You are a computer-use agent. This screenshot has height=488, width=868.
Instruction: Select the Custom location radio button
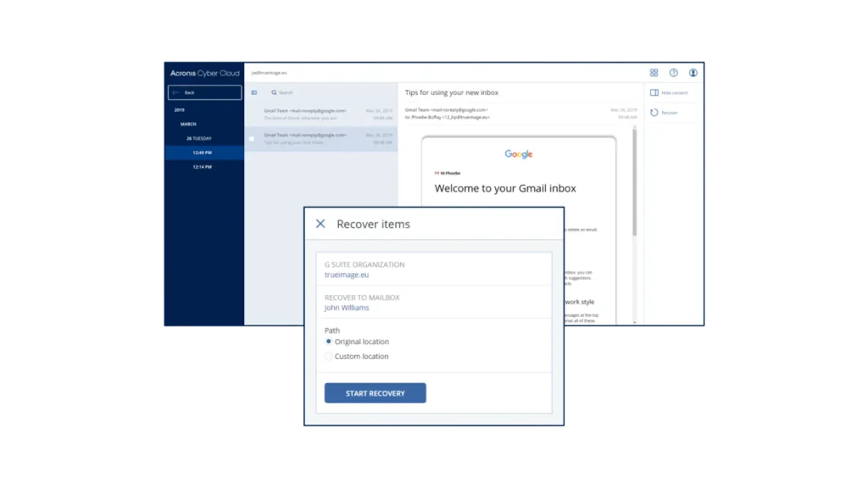pyautogui.click(x=328, y=357)
